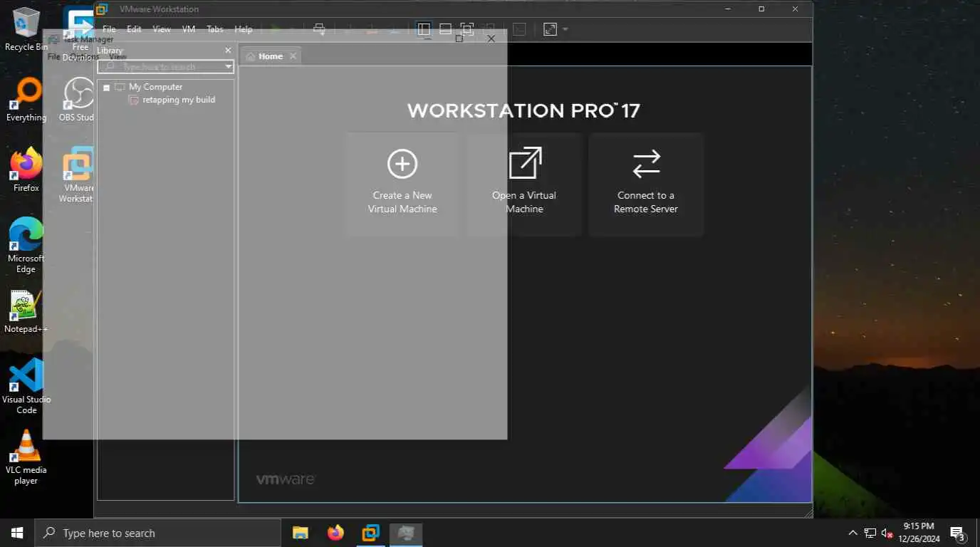980x547 pixels.
Task: Click the Stretch Guest toolbar icon
Action: click(550, 29)
